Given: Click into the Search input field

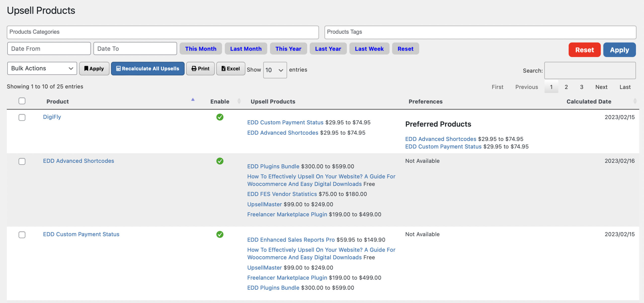Looking at the screenshot, I should 590,70.
